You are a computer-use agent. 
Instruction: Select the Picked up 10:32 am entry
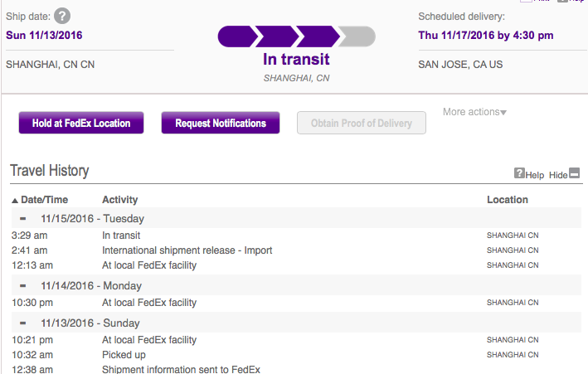(296, 354)
